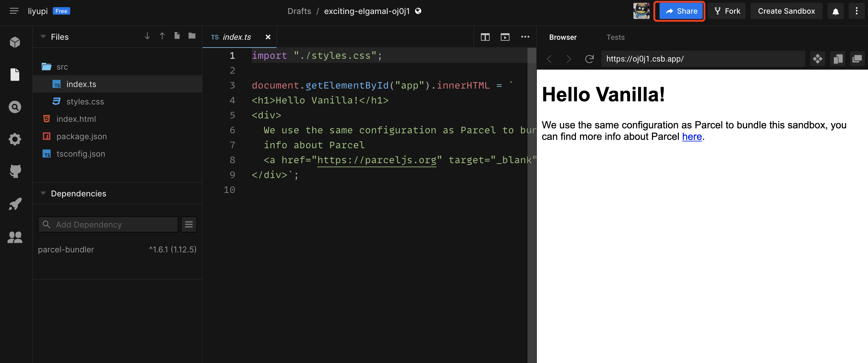Expand the Files section
The image size is (868, 363).
click(43, 37)
